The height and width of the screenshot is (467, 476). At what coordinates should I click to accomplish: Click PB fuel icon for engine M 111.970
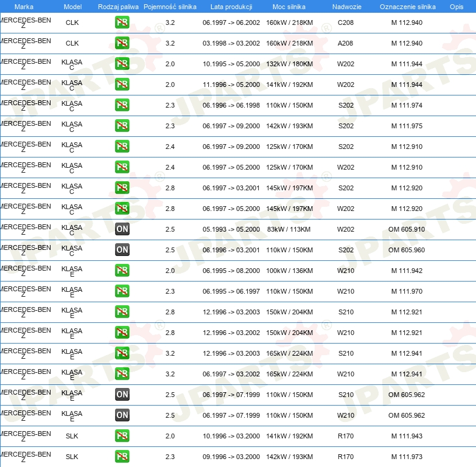point(122,291)
